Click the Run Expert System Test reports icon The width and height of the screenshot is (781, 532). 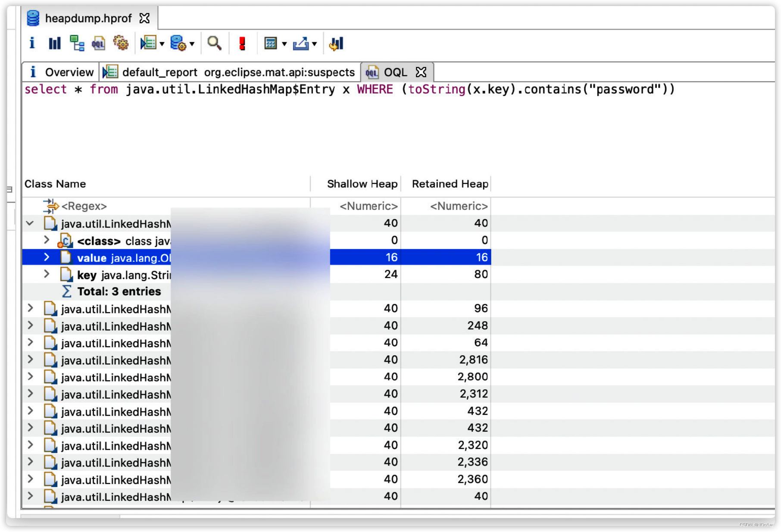tap(148, 43)
